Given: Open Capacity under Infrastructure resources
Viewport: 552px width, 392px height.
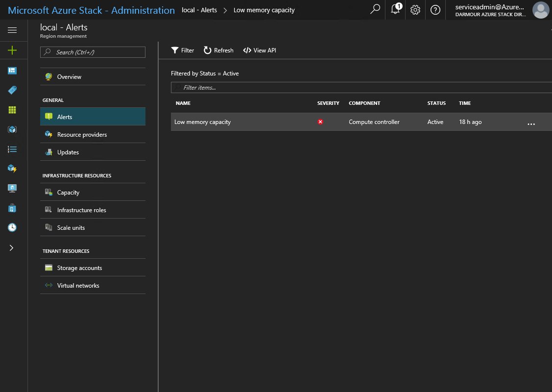Looking at the screenshot, I should (x=93, y=192).
